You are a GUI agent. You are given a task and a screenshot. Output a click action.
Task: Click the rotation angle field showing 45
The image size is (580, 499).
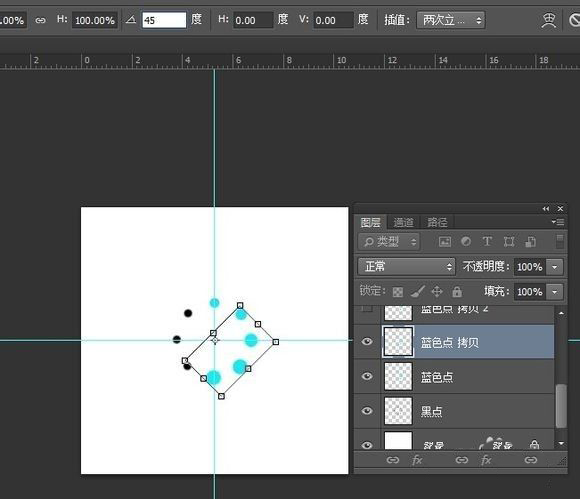(164, 20)
